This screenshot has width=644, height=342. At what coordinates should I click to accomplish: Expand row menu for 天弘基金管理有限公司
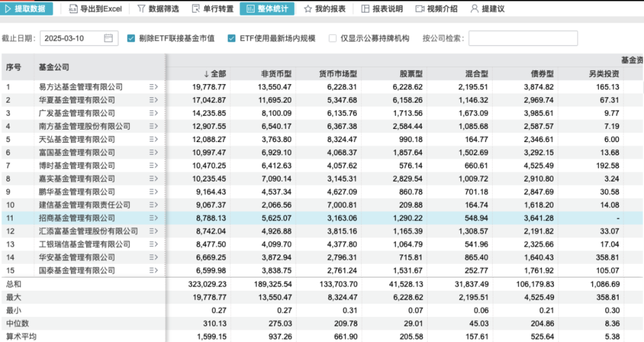[x=153, y=140]
